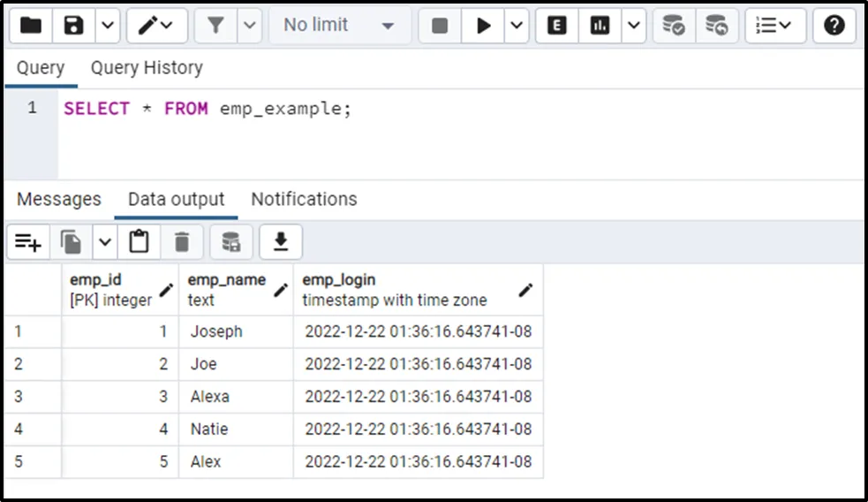This screenshot has height=502, width=868.
Task: Click the Explain Analyze chart icon
Action: (x=600, y=26)
